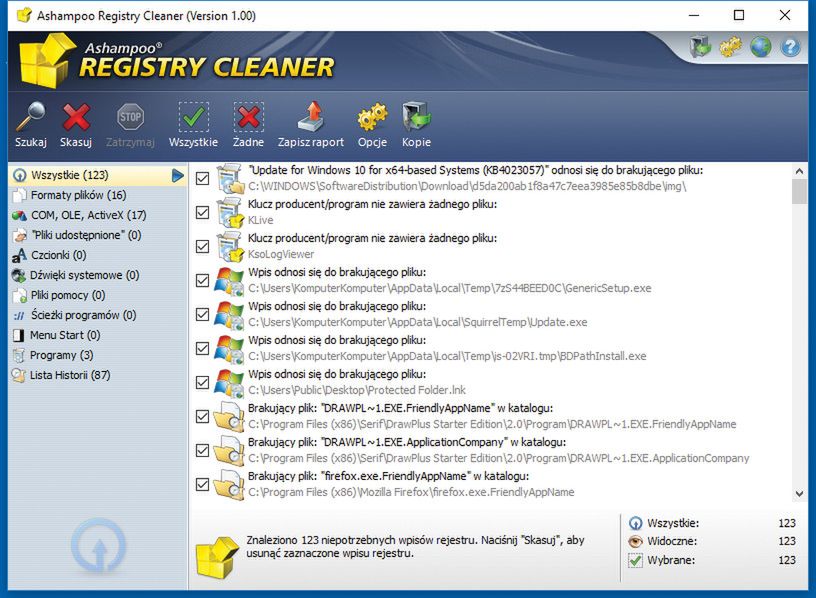This screenshot has width=816, height=598.
Task: Open Opcje settings gears
Action: [x=372, y=125]
